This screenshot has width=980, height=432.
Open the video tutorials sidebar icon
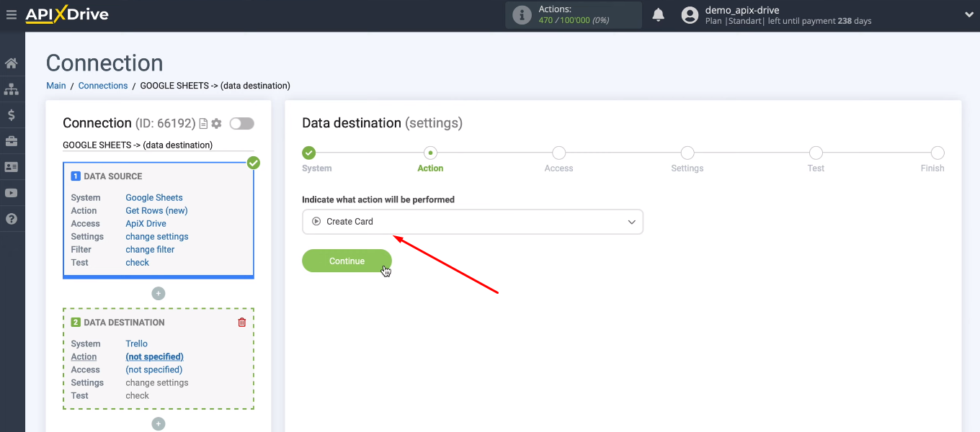(x=12, y=193)
